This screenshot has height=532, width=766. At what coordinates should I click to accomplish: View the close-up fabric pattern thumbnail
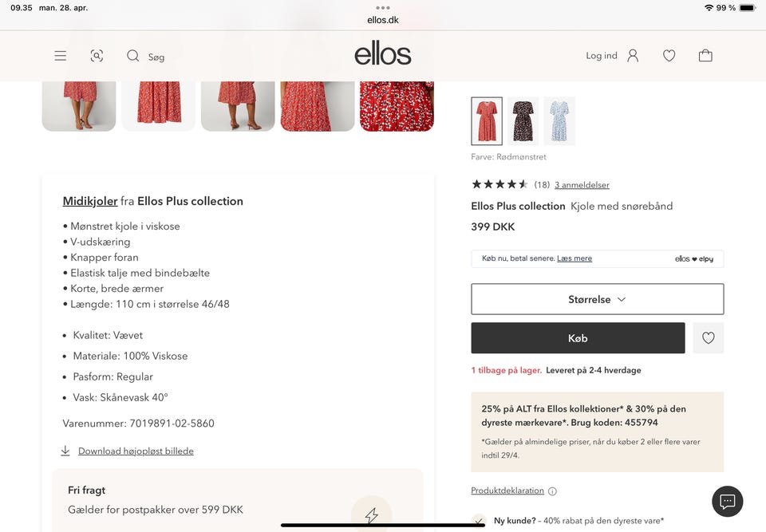coord(397,105)
